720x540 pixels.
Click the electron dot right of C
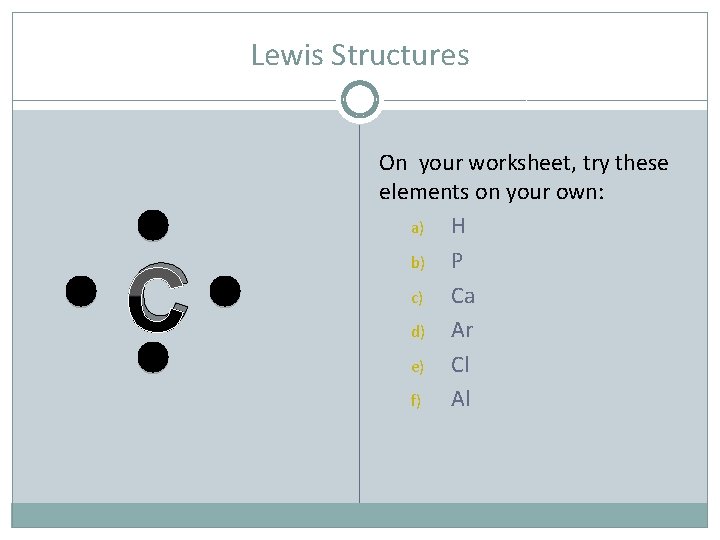tap(225, 291)
